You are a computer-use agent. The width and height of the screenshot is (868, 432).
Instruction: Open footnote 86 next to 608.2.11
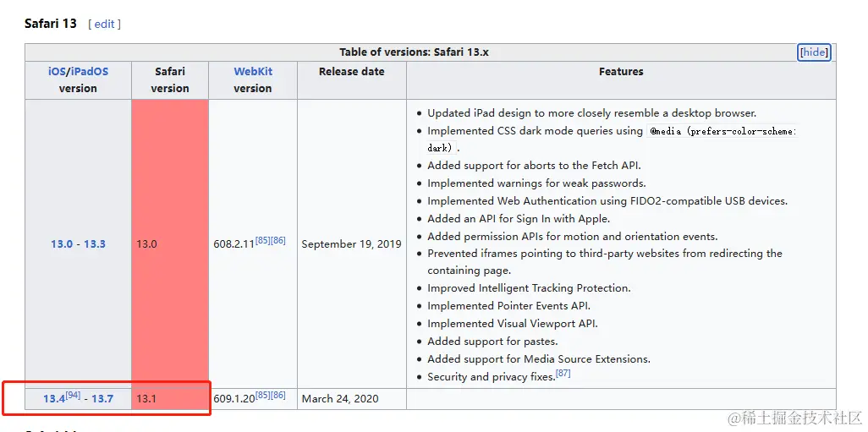[x=277, y=241]
